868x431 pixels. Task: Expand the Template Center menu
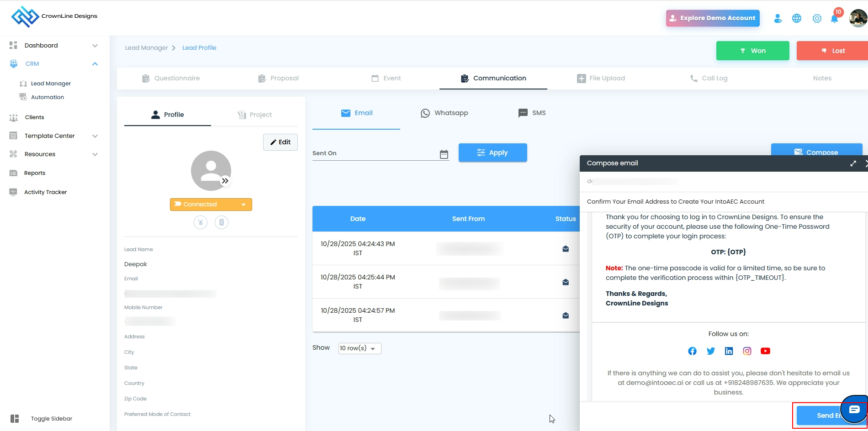pyautogui.click(x=95, y=136)
